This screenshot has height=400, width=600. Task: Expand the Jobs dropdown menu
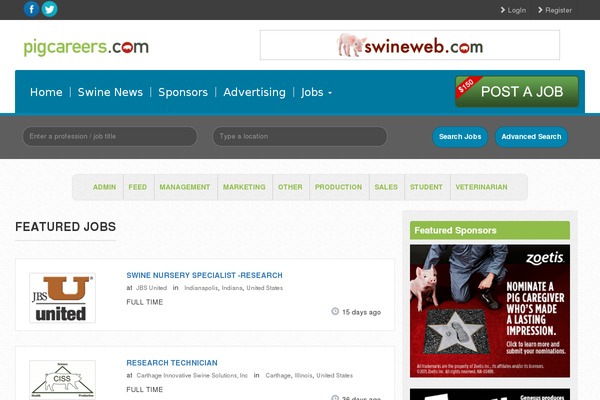point(316,92)
